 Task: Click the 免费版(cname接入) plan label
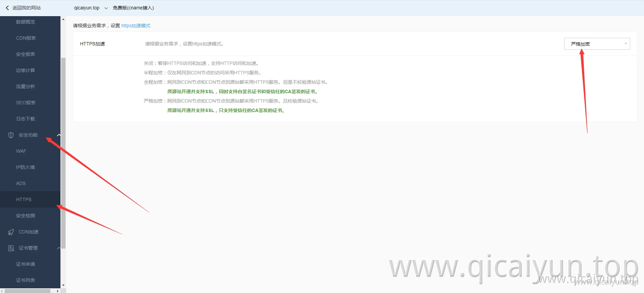[133, 8]
